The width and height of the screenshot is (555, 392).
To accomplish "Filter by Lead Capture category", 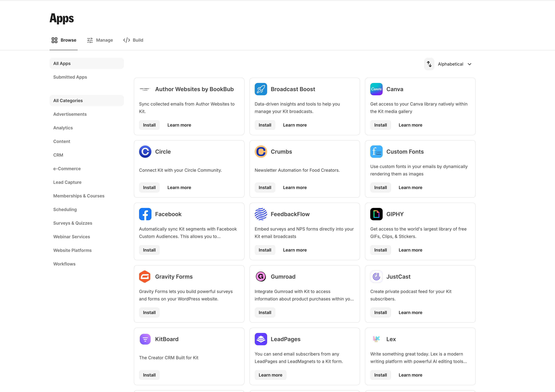I will tap(87, 182).
